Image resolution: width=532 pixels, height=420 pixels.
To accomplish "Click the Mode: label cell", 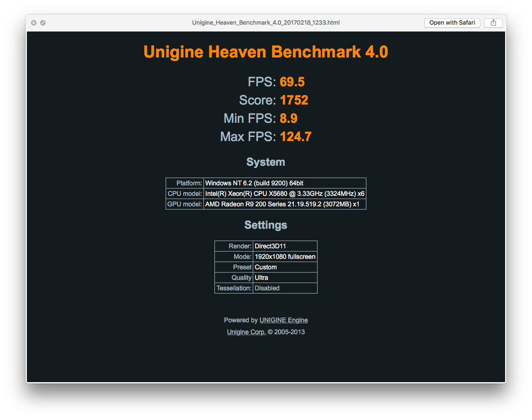I will pyautogui.click(x=234, y=257).
